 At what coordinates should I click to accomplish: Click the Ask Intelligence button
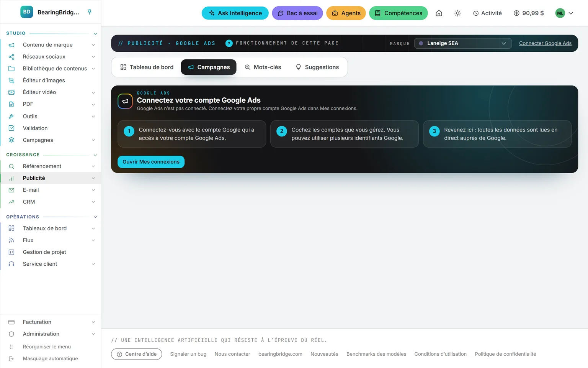pyautogui.click(x=235, y=13)
